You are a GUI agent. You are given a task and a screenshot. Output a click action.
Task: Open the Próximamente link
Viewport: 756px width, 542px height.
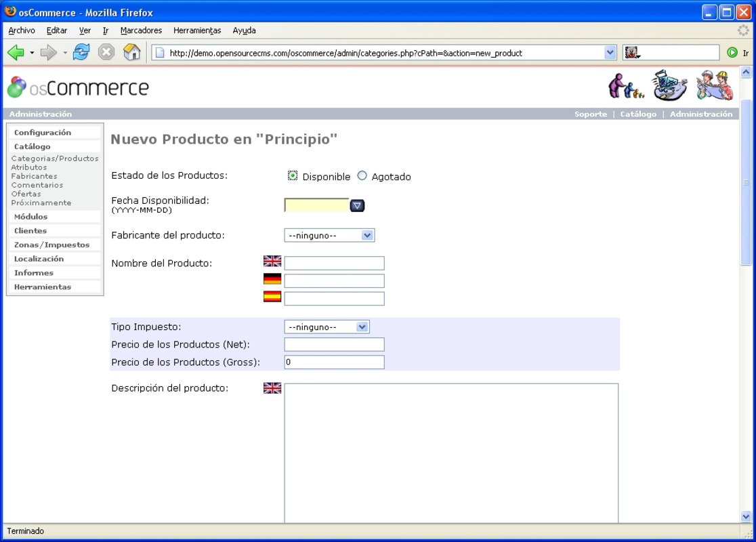(41, 203)
